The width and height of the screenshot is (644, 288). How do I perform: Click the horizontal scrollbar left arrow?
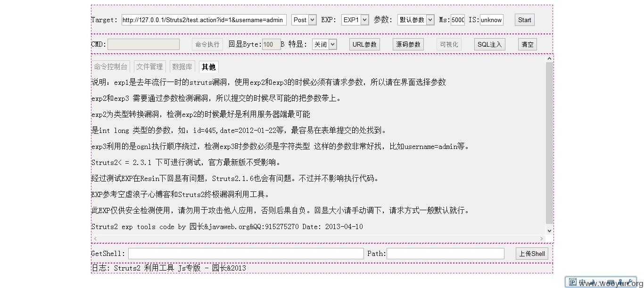click(x=95, y=239)
